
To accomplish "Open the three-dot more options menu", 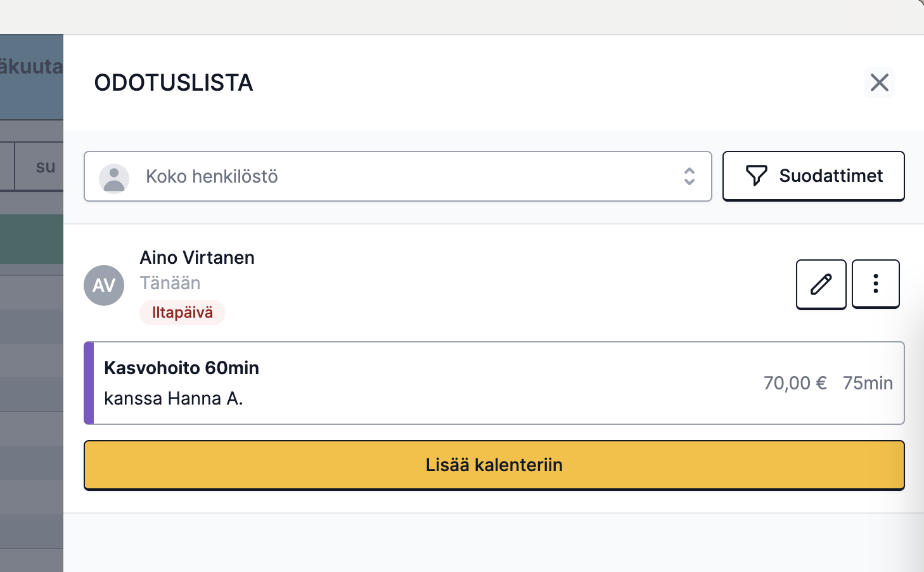I will pyautogui.click(x=875, y=284).
